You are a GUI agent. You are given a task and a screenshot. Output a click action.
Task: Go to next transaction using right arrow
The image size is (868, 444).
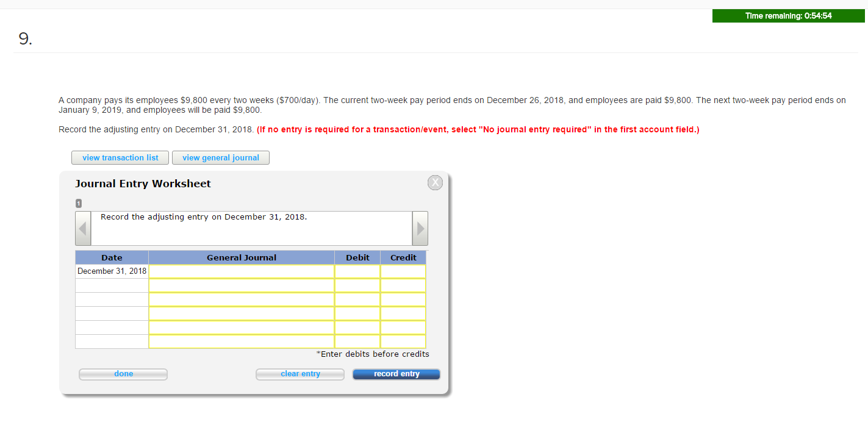(420, 228)
